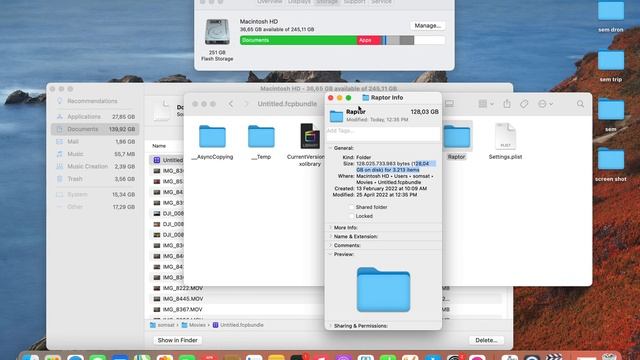The image size is (640, 360).
Task: Click the highlighted size text in Raptor Info
Action: pyautogui.click(x=395, y=167)
